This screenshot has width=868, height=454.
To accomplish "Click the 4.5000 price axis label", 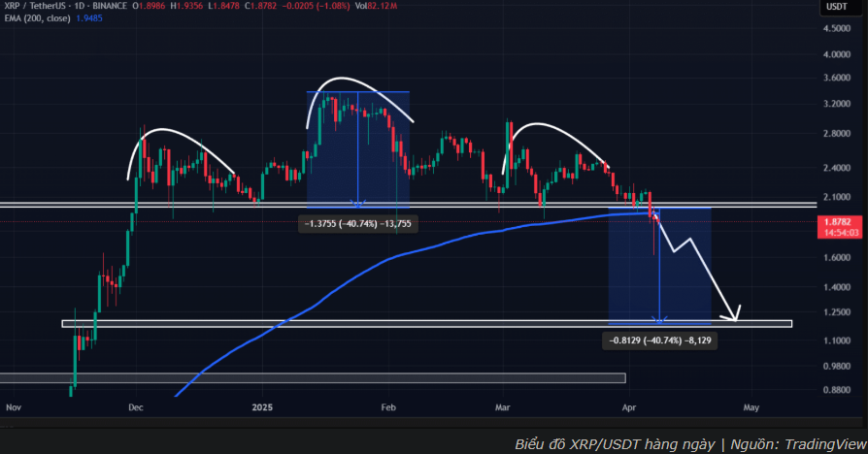I will [837, 29].
